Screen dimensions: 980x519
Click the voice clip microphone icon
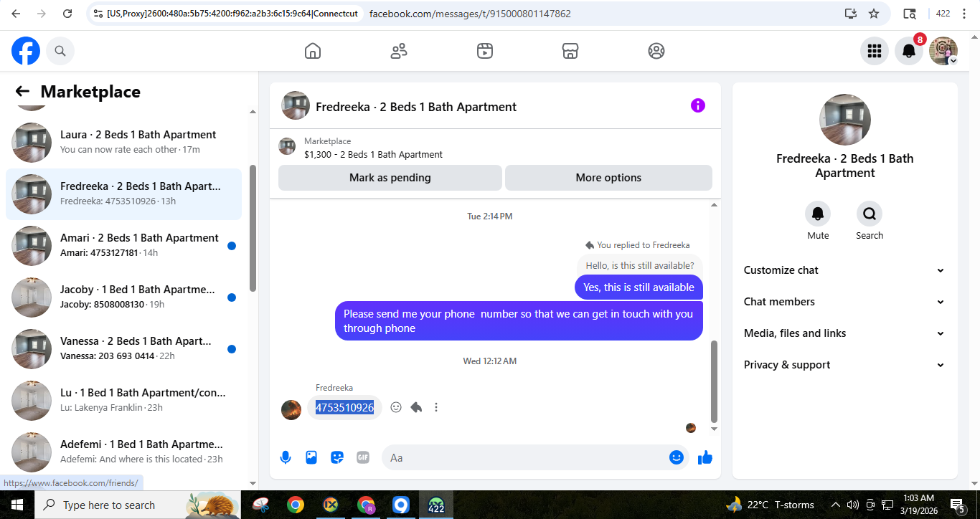[x=286, y=457]
